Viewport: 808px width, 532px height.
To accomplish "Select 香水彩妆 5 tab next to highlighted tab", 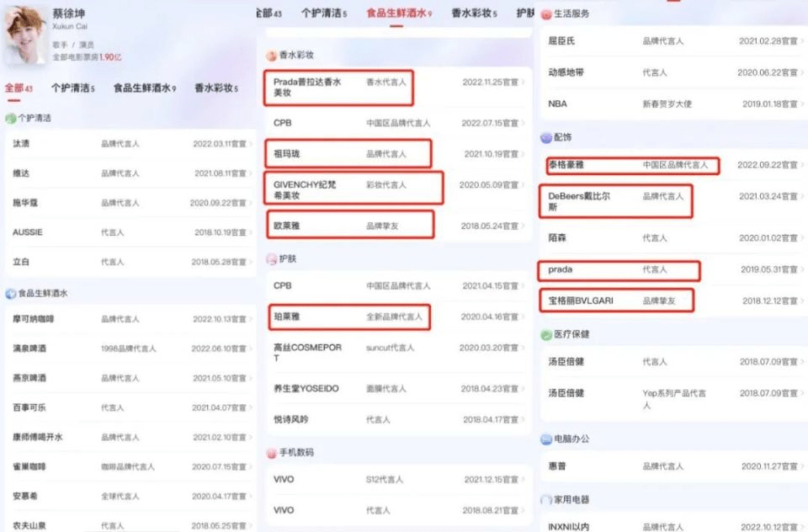I will (x=474, y=13).
